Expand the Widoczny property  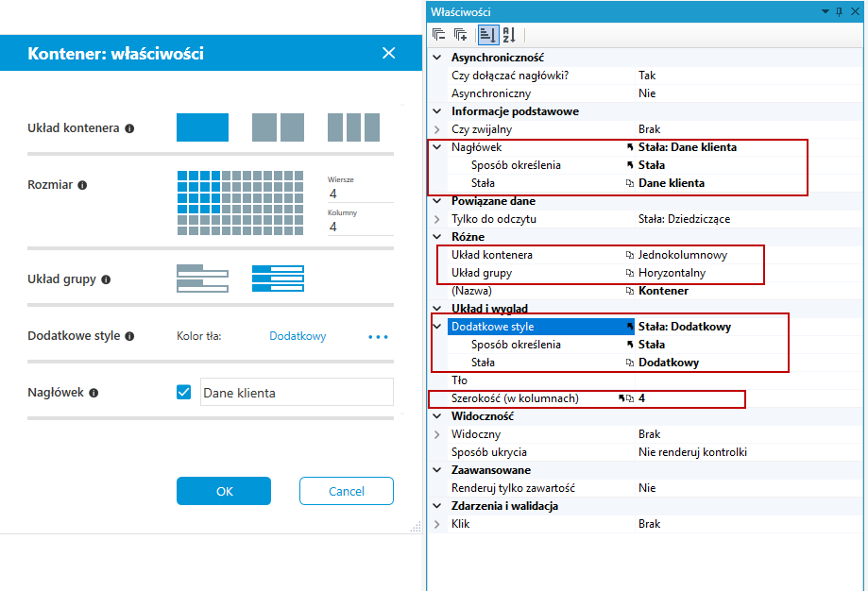point(437,434)
